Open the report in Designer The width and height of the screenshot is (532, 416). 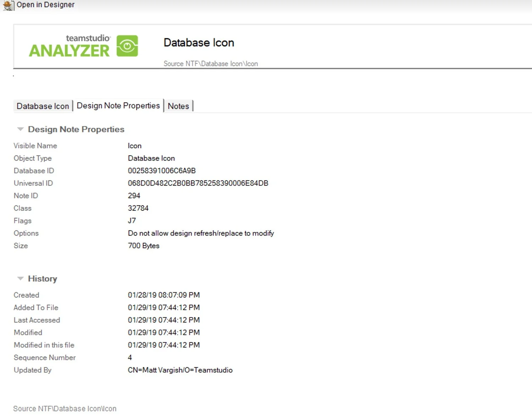coord(45,5)
